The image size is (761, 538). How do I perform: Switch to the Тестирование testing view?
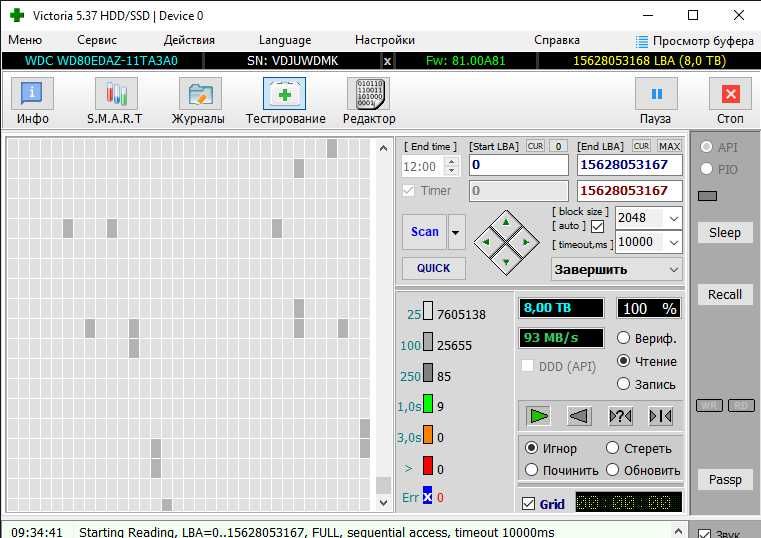[285, 101]
